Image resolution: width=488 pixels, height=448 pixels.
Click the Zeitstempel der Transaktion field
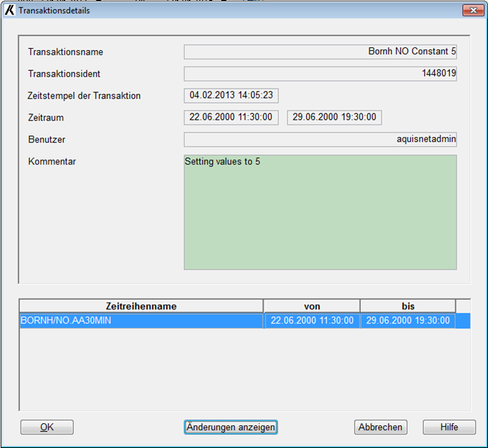point(231,96)
